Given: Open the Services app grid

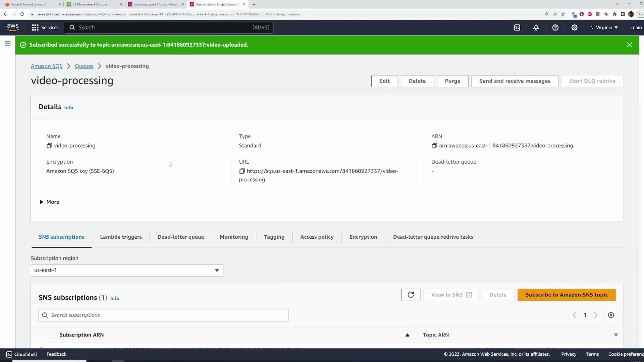Looking at the screenshot, I should coord(35,27).
